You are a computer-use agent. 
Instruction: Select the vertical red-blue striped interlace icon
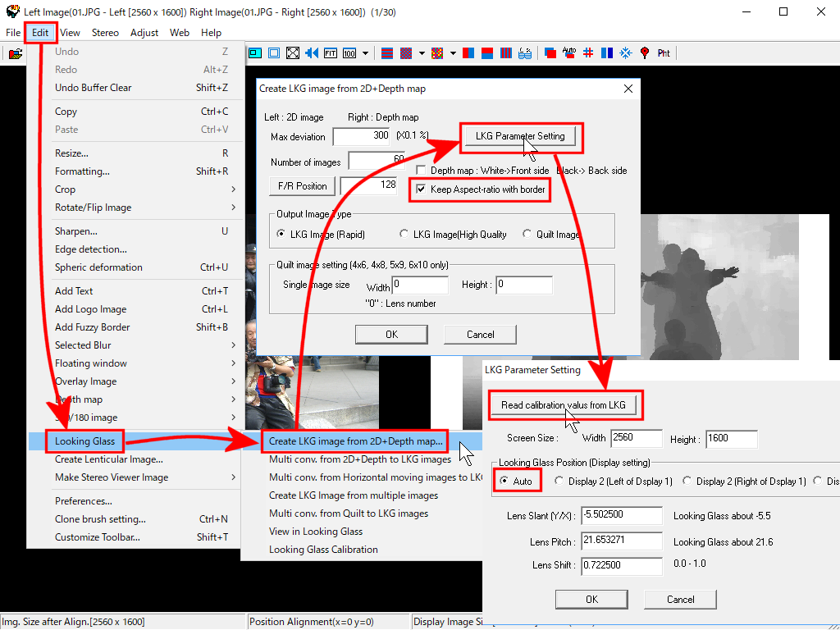click(x=505, y=53)
